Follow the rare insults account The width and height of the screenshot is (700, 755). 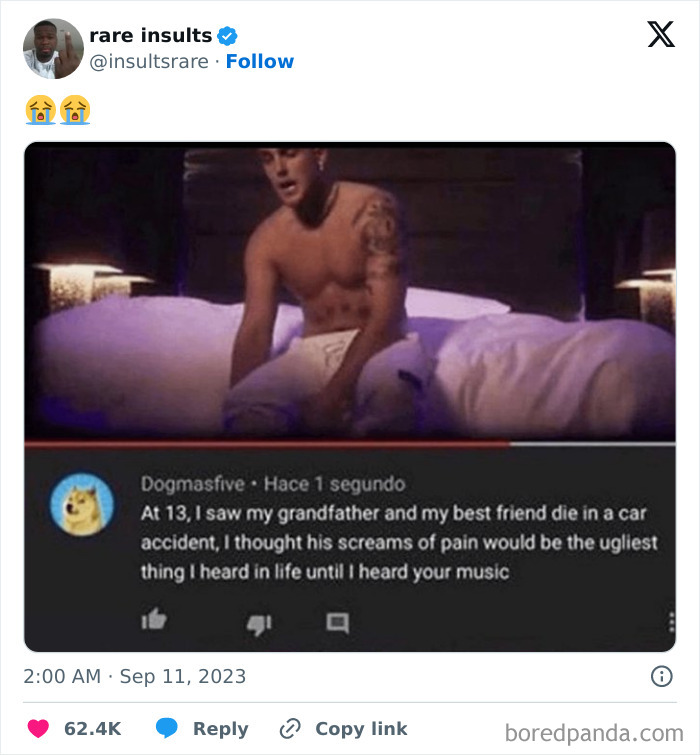pos(260,62)
